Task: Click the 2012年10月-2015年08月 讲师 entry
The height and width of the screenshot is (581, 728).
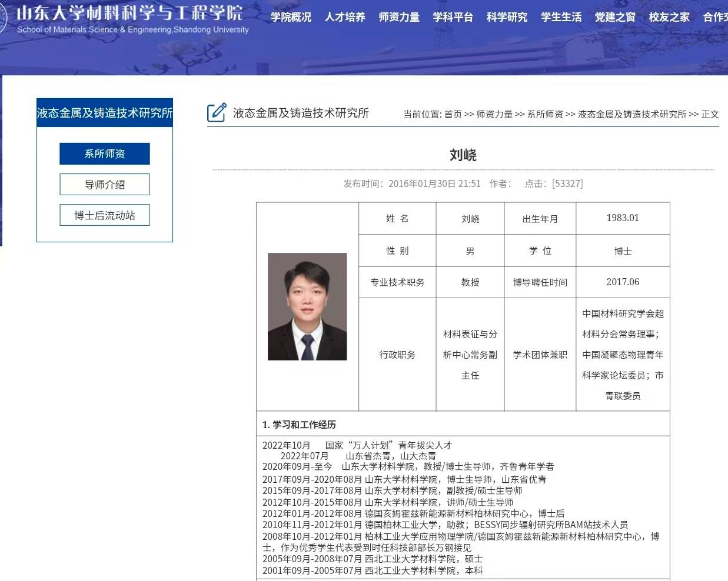Action: 388,502
